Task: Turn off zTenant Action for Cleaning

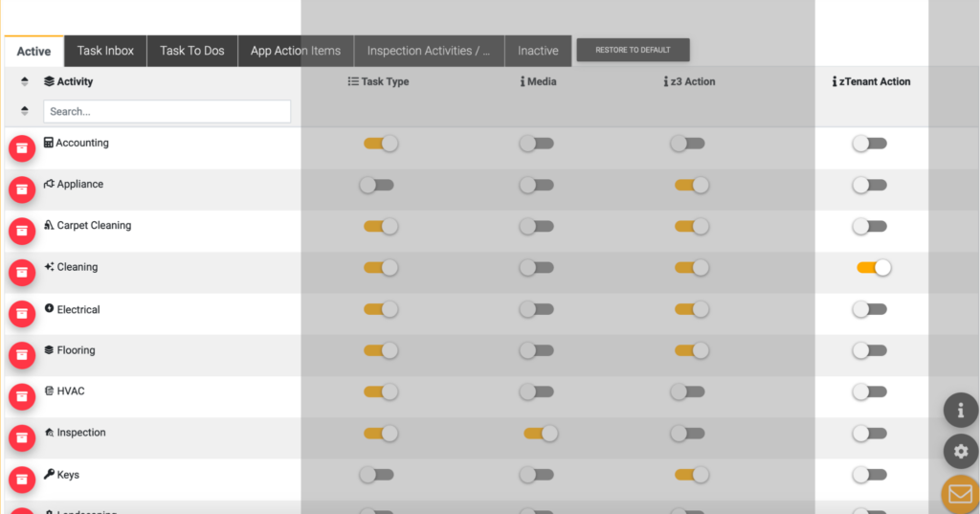Action: pyautogui.click(x=874, y=268)
